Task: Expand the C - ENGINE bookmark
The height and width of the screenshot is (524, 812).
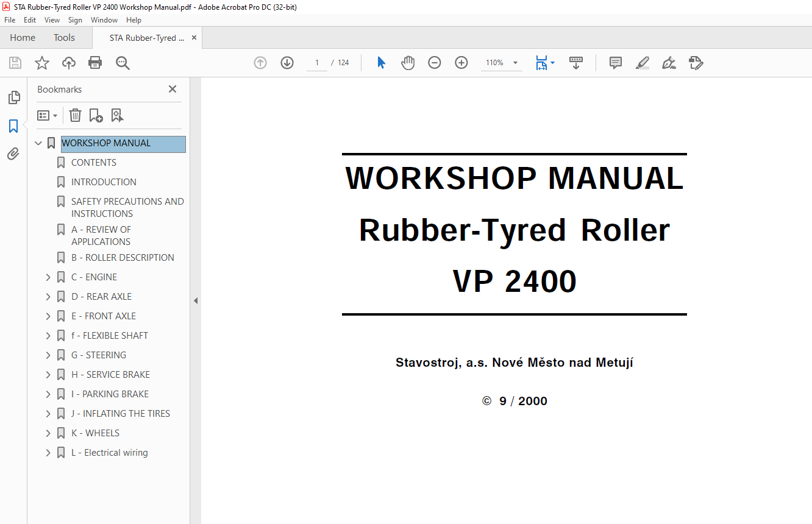Action: (x=48, y=277)
